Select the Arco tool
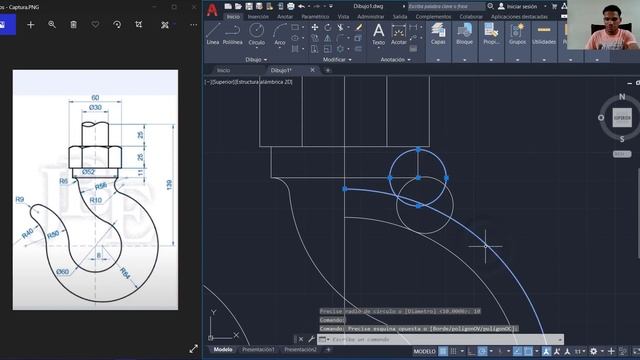This screenshot has height=360, width=640. tap(280, 33)
